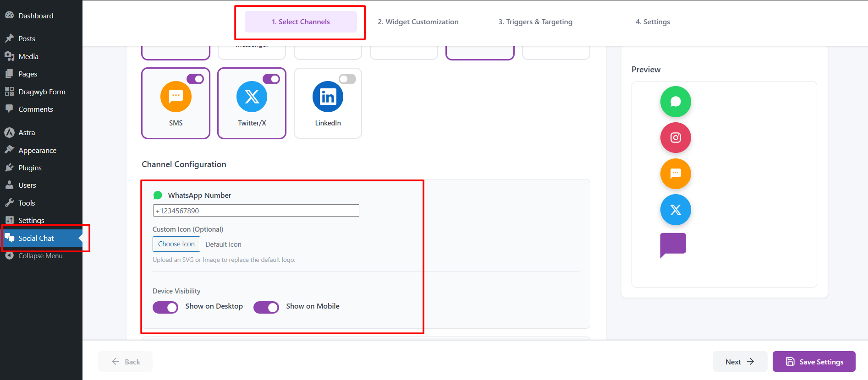
Task: Click the orange SMS preview bubble
Action: (x=676, y=174)
